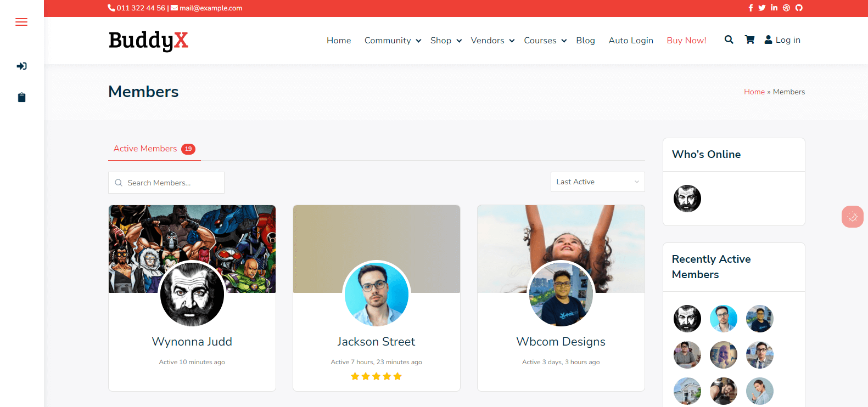This screenshot has height=407, width=868.
Task: Click Wynonna Judd's bearded avatar in member card
Action: click(x=192, y=294)
